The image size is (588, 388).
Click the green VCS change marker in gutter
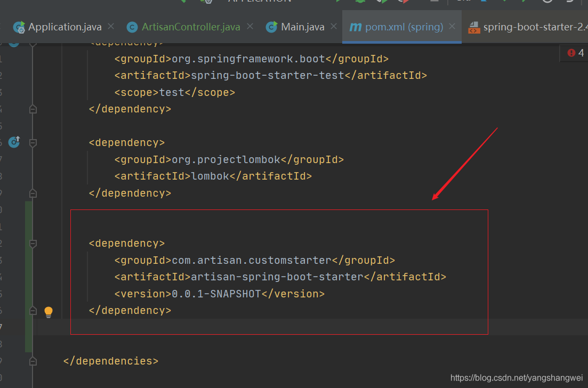(x=29, y=277)
